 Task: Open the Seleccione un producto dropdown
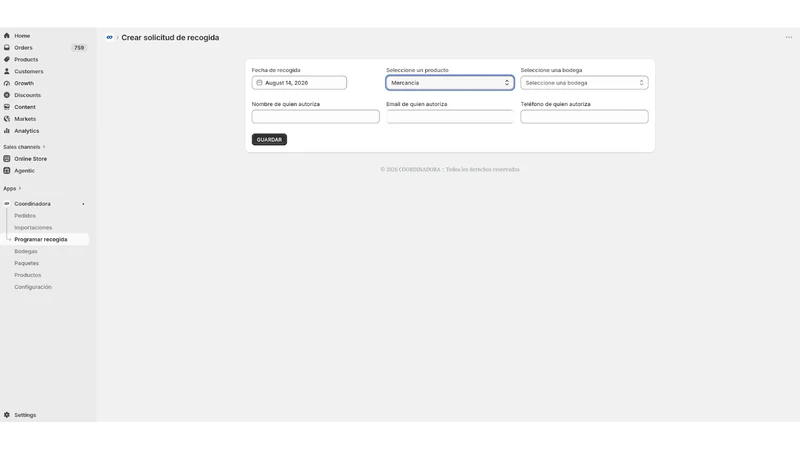point(449,83)
